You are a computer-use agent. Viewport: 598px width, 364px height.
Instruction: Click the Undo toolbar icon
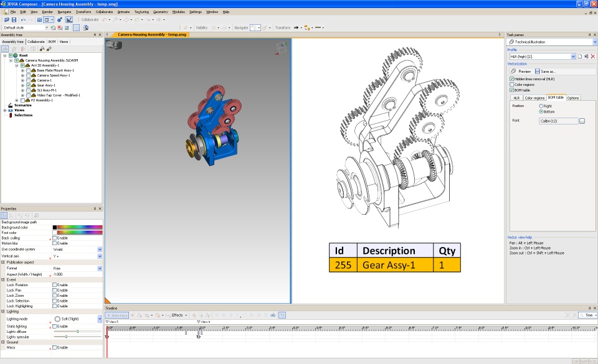[x=23, y=19]
